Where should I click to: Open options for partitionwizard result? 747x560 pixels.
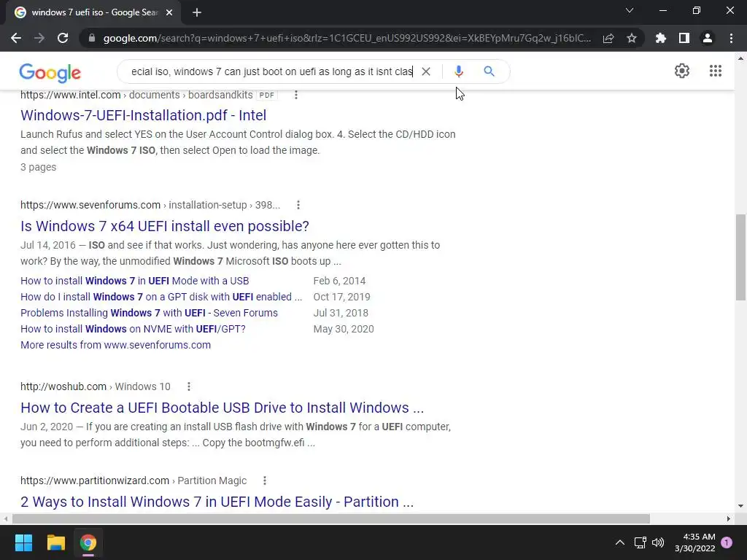pyautogui.click(x=264, y=481)
